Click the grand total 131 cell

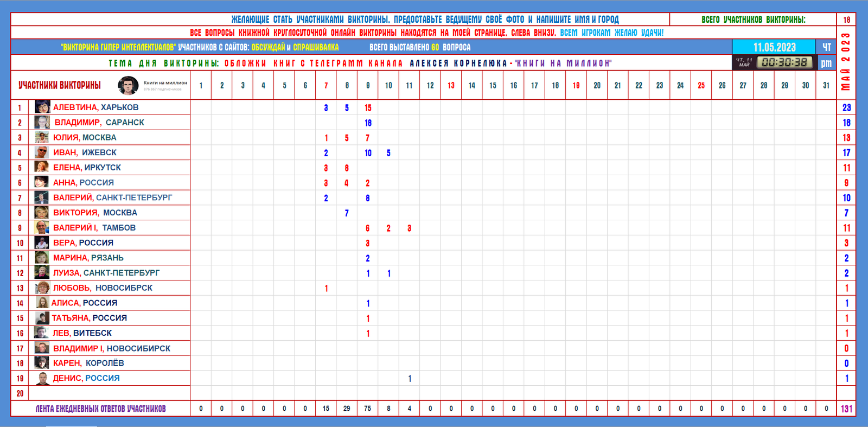846,409
